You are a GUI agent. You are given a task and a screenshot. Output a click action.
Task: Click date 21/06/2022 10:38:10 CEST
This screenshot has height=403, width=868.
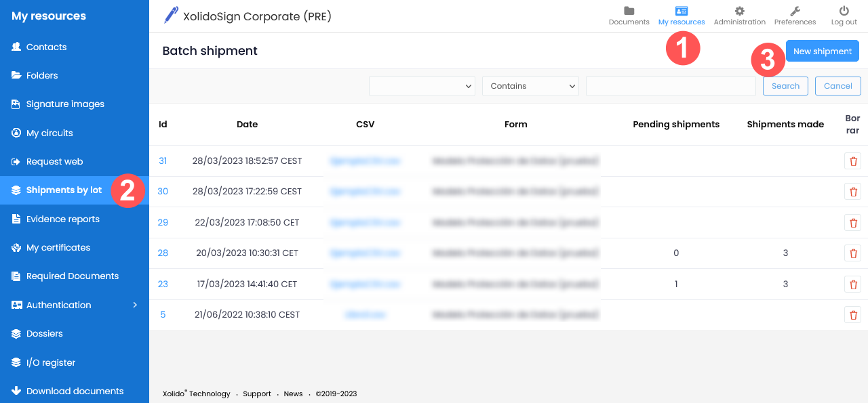(x=248, y=314)
